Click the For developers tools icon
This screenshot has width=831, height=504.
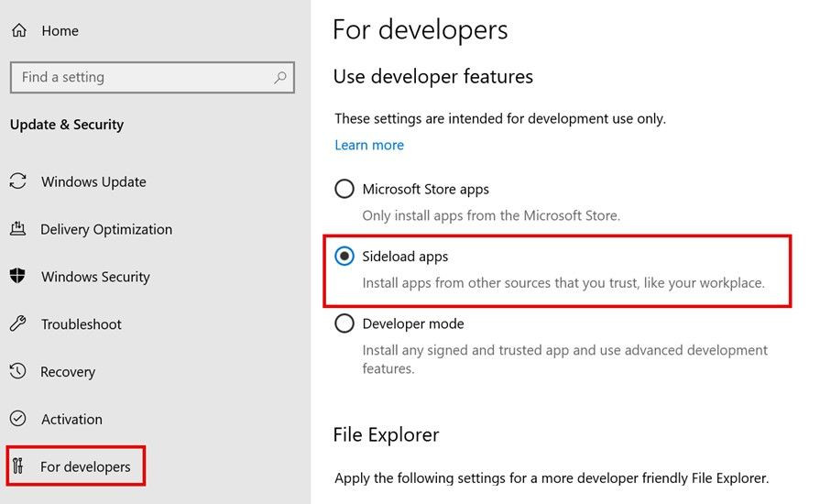(18, 466)
